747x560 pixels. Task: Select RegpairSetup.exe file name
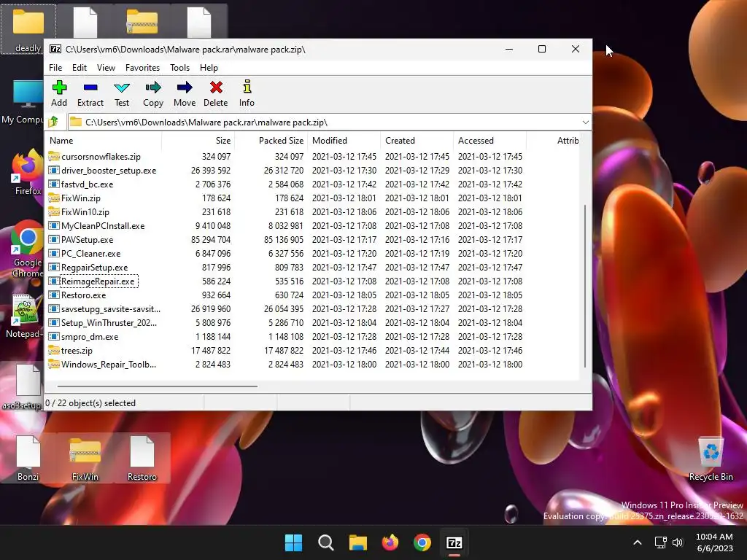[95, 267]
